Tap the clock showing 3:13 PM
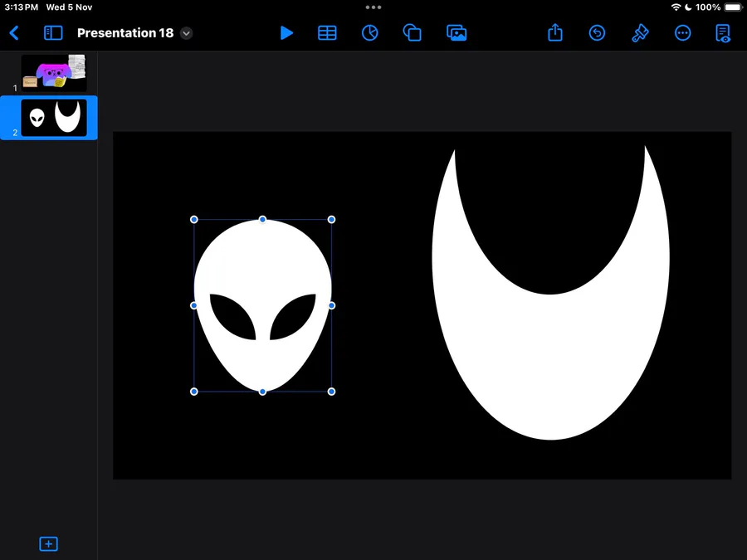Viewport: 747px width, 560px height. pos(22,7)
